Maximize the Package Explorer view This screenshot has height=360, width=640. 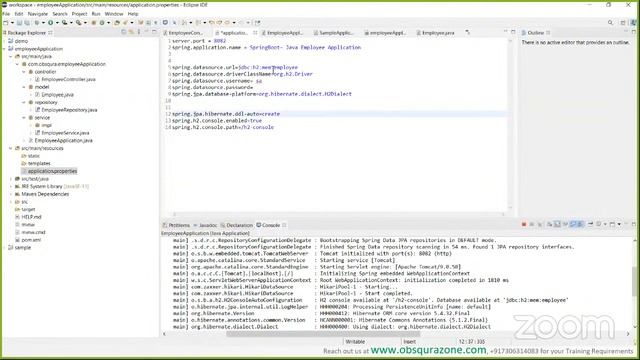tap(154, 32)
